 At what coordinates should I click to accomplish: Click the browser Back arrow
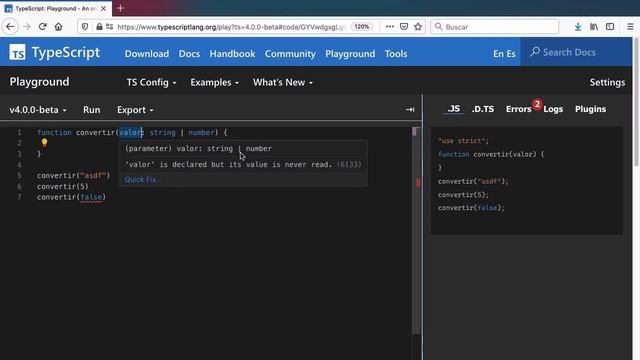[10, 27]
